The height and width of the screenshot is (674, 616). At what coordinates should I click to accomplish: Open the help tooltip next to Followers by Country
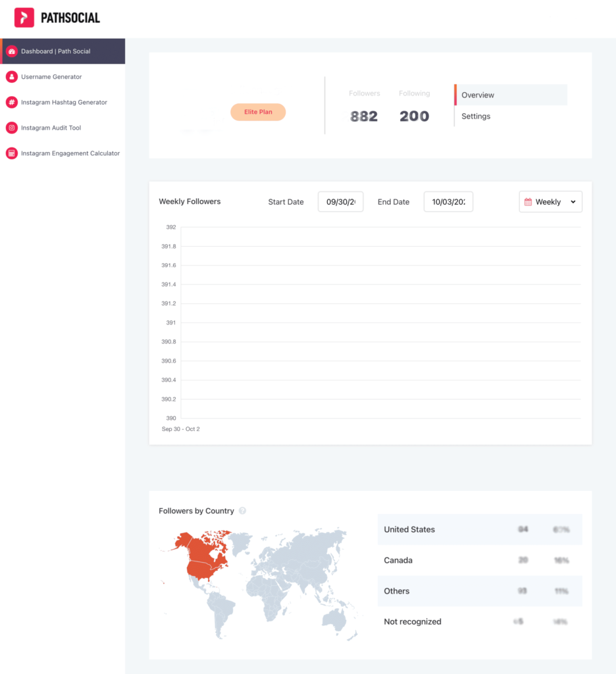242,510
